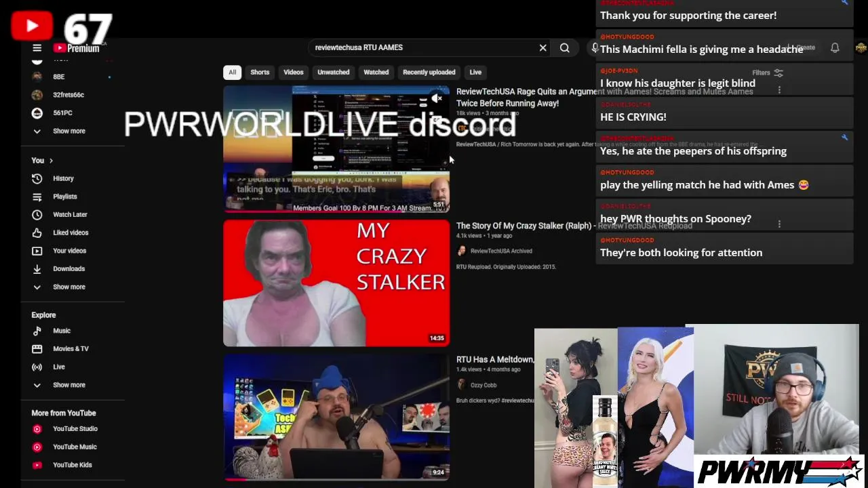Image resolution: width=868 pixels, height=488 pixels.
Task: Open Movies & TV
Action: tap(60, 348)
